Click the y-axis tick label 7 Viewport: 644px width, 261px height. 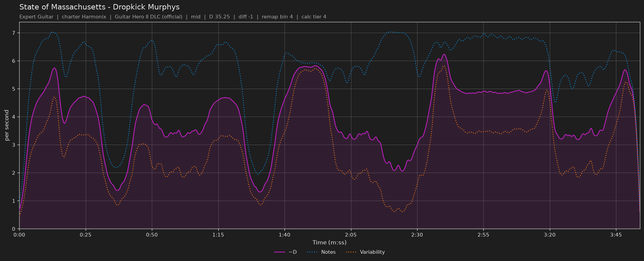pyautogui.click(x=14, y=33)
